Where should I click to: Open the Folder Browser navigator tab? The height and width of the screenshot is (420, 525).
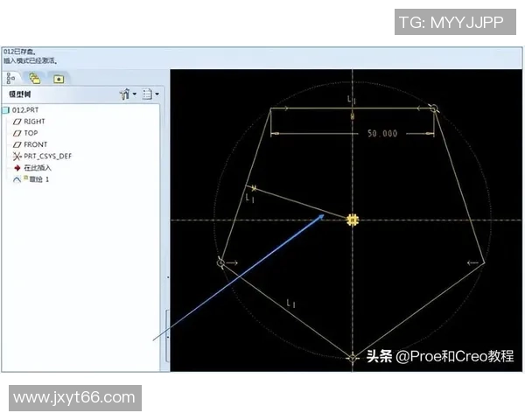[34, 79]
